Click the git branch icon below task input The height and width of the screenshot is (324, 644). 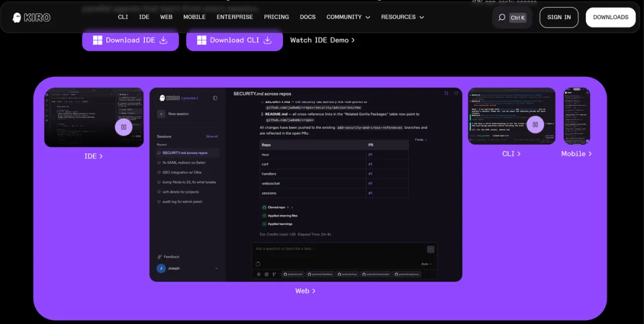click(274, 274)
